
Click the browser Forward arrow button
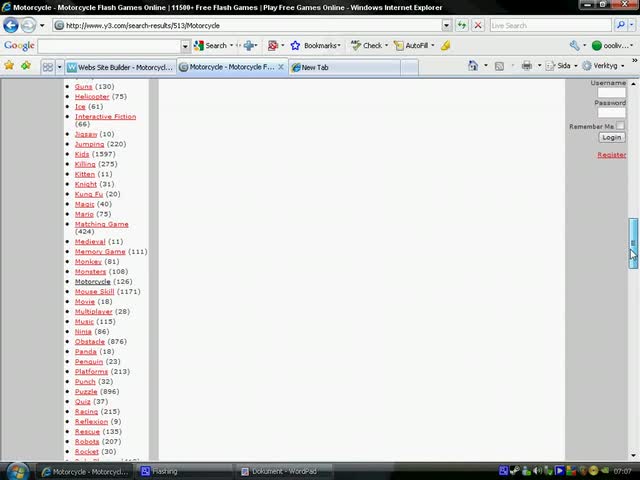tap(28, 25)
